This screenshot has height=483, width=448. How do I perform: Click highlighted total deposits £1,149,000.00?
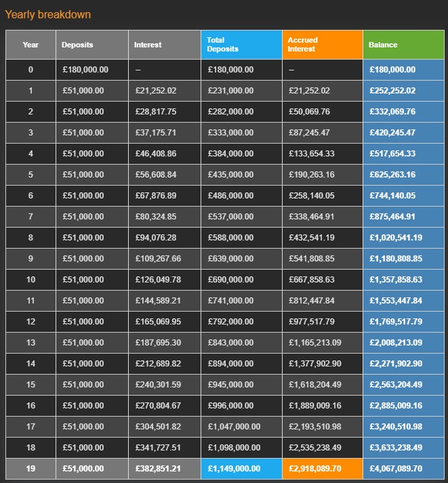pos(235,469)
